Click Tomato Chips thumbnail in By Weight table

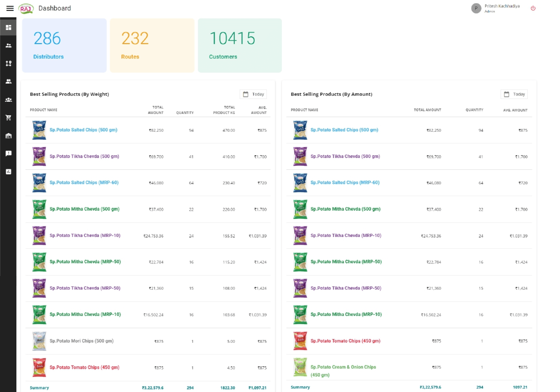[39, 367]
